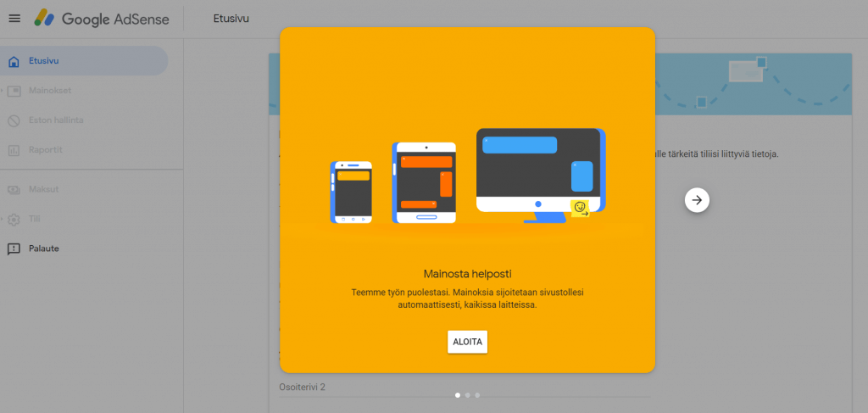Click the Mainokset ad unit icon
The height and width of the screenshot is (413, 868).
[x=14, y=91]
